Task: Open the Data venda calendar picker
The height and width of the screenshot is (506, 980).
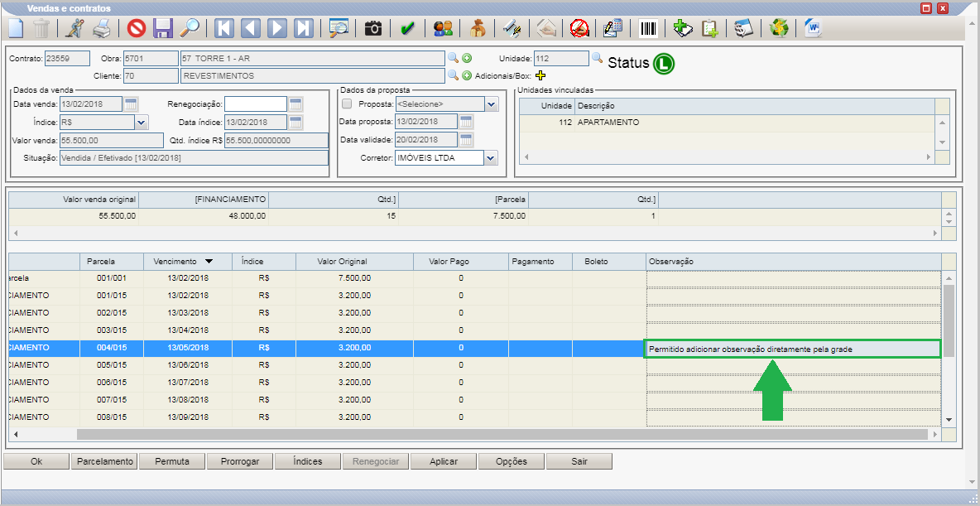Action: click(132, 104)
